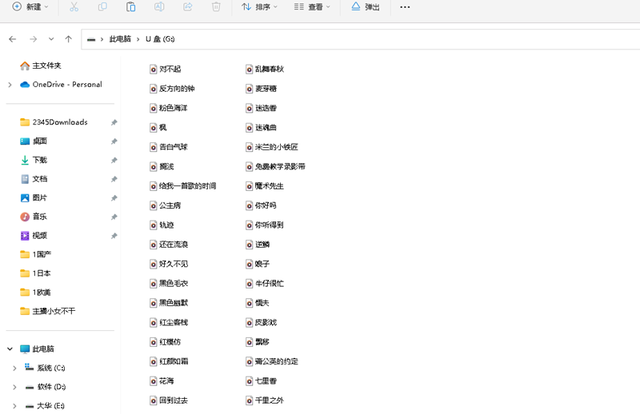Open the 排序 (Sort) dropdown
This screenshot has height=414, width=640.
click(x=259, y=7)
